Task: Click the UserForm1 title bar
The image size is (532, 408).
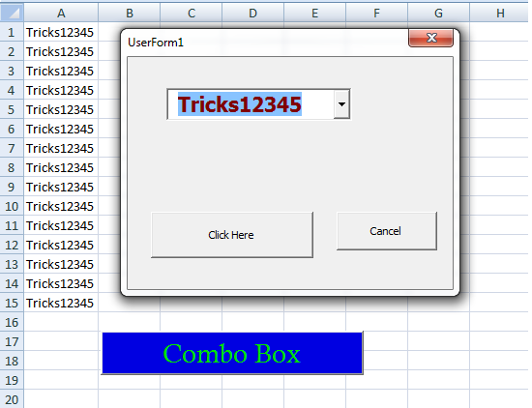Action: pos(265,43)
